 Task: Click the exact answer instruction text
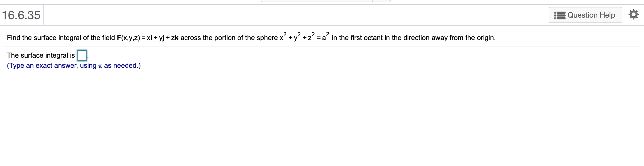(x=74, y=65)
